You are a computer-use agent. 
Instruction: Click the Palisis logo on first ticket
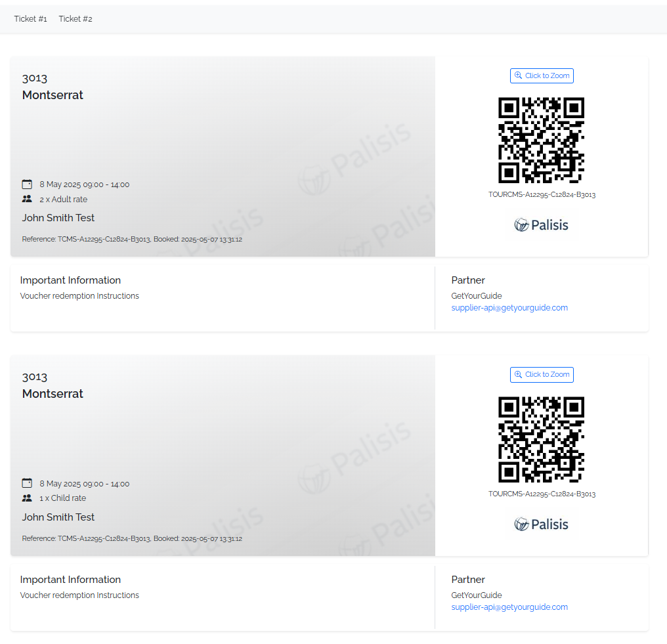point(541,225)
